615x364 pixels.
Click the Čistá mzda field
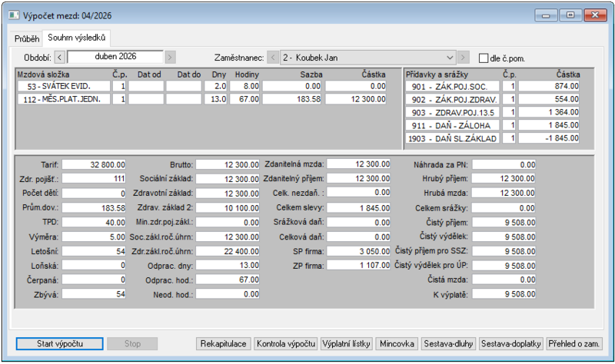pyautogui.click(x=504, y=280)
